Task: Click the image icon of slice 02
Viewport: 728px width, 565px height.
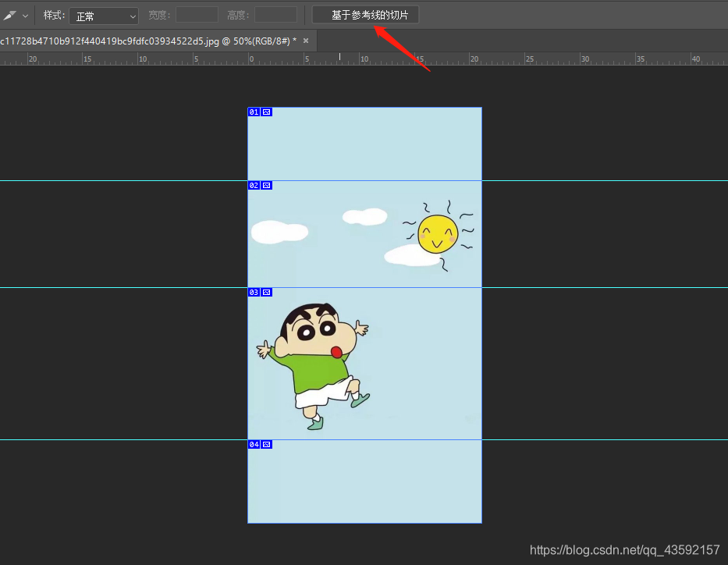Action: [267, 185]
